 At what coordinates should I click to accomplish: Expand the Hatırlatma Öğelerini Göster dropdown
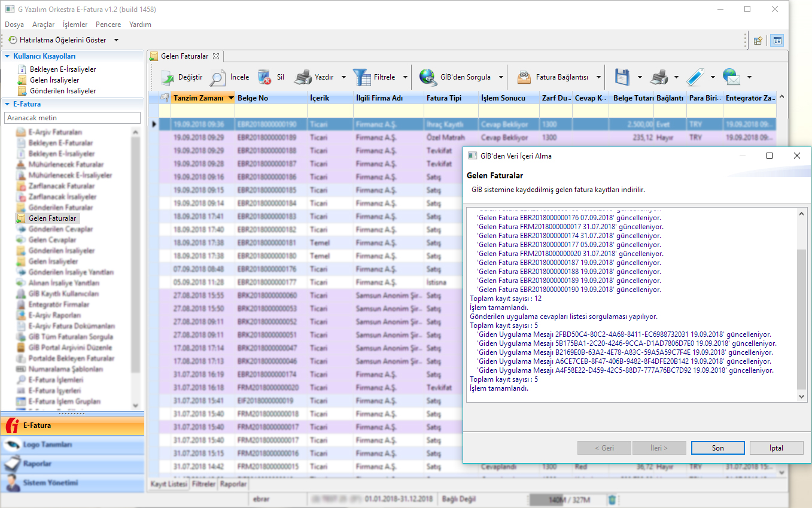(116, 40)
